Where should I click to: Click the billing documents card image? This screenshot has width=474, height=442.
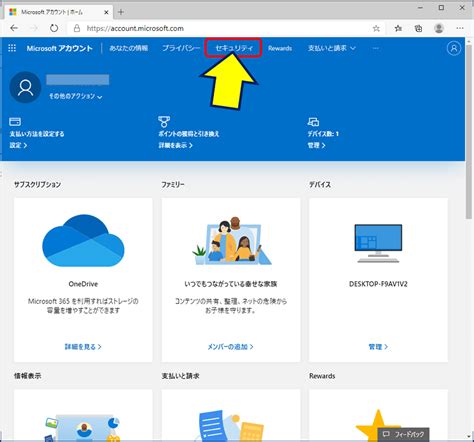pyautogui.click(x=229, y=426)
